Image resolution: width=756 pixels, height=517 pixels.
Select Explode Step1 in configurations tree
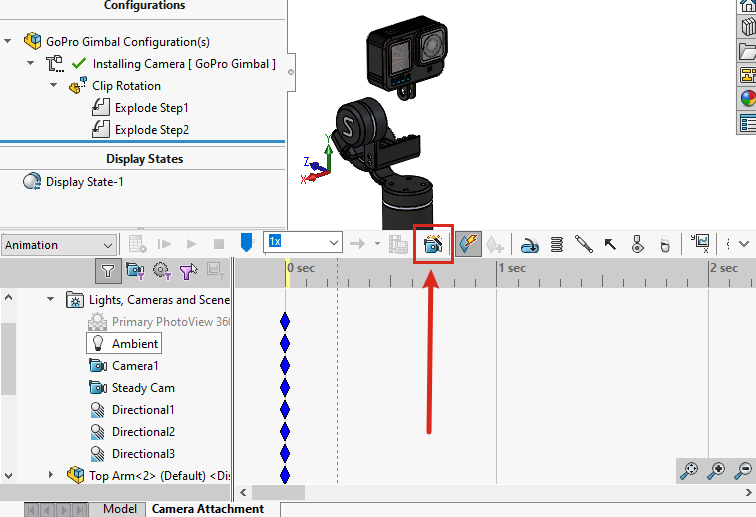tap(151, 107)
